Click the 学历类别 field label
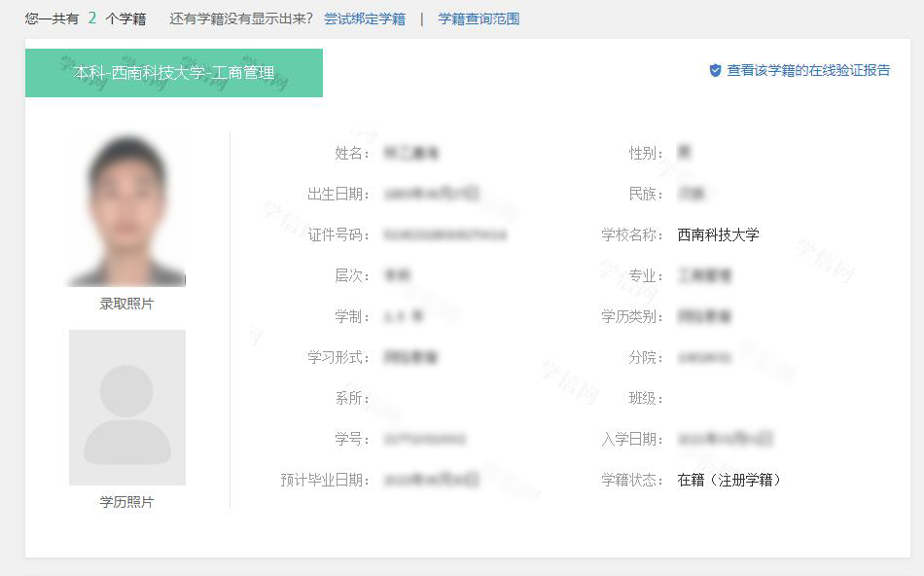The height and width of the screenshot is (576, 924). click(631, 316)
